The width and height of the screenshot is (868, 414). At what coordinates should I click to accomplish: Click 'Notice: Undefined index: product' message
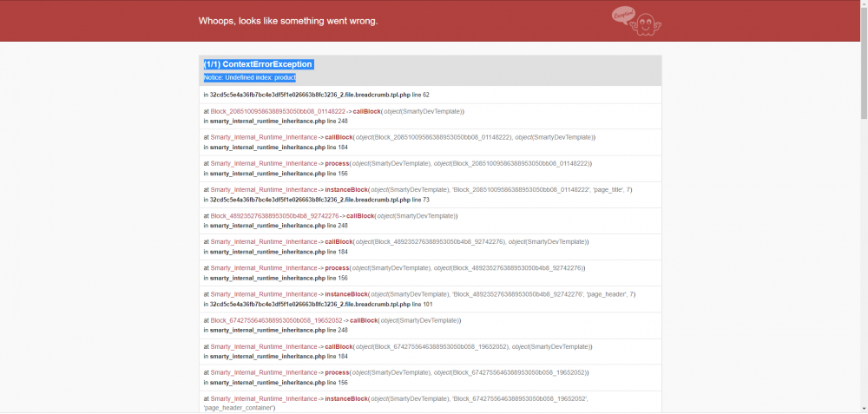[x=250, y=77]
